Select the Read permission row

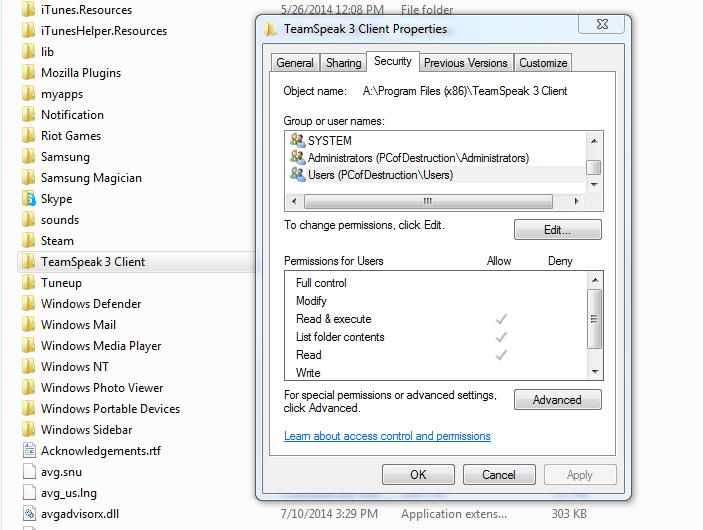point(436,355)
